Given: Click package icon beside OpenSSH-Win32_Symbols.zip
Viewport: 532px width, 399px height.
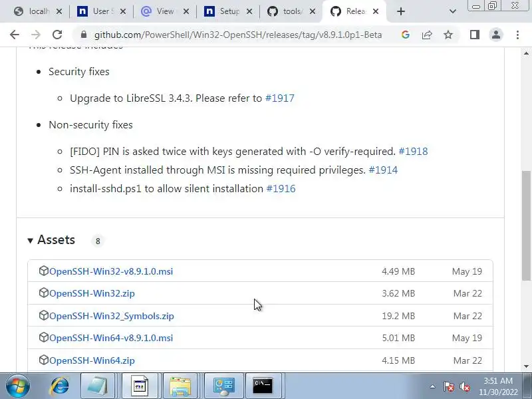Looking at the screenshot, I should [x=44, y=315].
